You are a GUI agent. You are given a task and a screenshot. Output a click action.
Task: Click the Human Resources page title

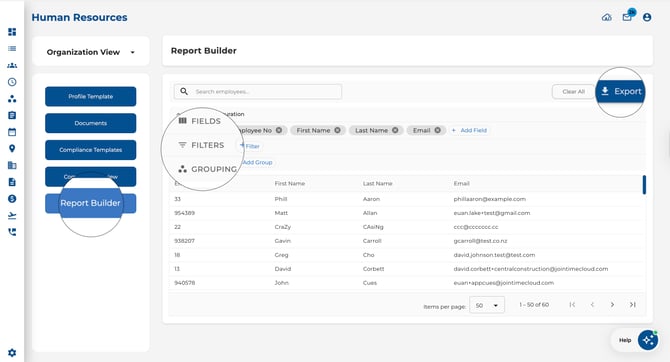coord(79,18)
